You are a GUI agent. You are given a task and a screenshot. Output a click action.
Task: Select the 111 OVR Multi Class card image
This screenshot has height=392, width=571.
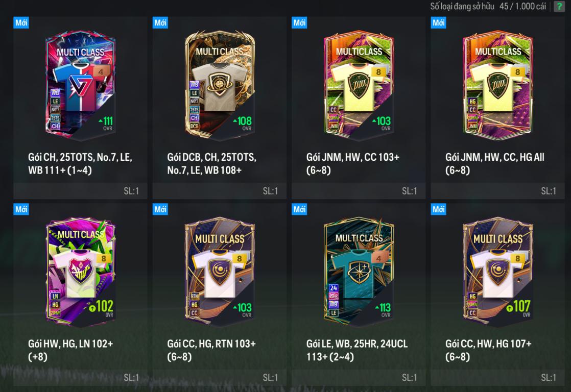[81, 85]
